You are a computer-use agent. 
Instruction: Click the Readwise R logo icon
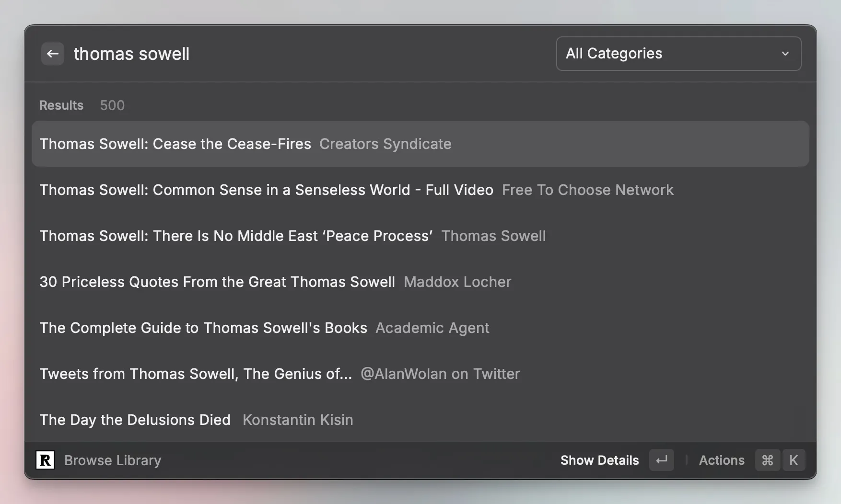[45, 460]
